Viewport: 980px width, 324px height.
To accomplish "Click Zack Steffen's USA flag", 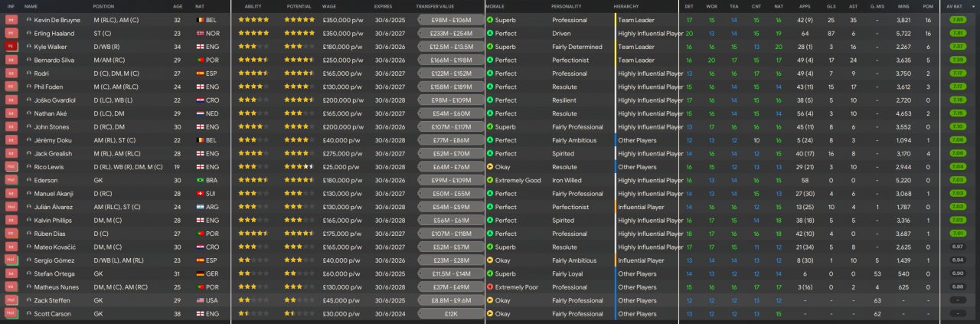I will tap(201, 300).
